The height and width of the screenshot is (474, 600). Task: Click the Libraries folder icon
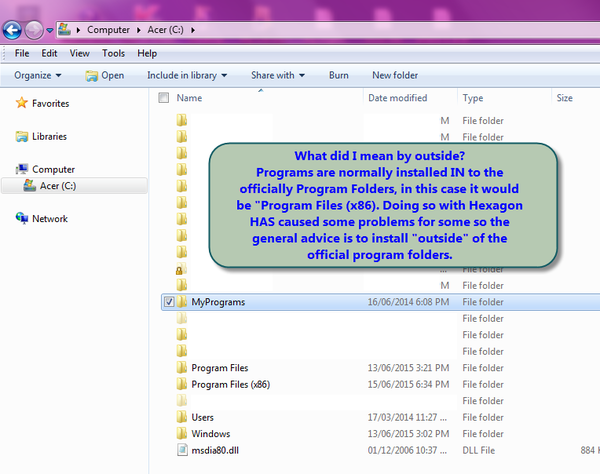point(22,136)
